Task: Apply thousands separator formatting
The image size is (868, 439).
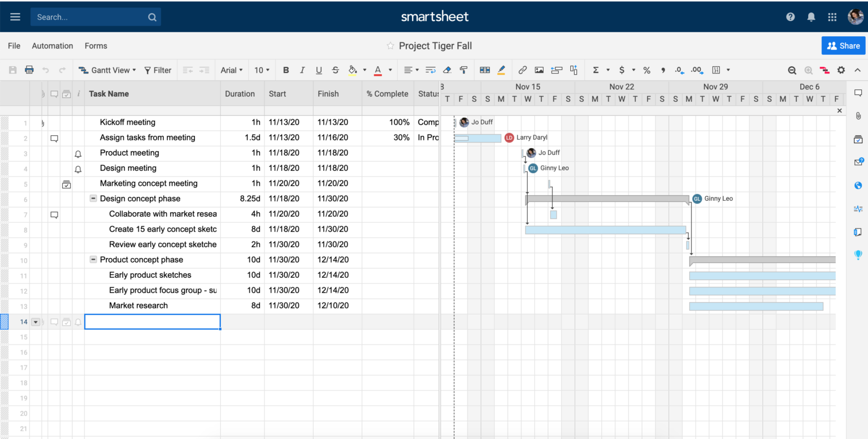Action: click(663, 70)
